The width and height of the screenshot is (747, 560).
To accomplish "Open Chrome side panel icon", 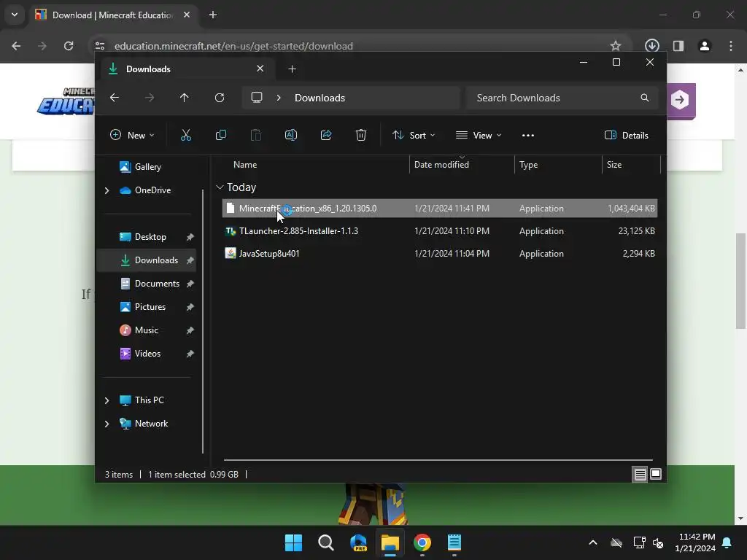I will point(678,46).
